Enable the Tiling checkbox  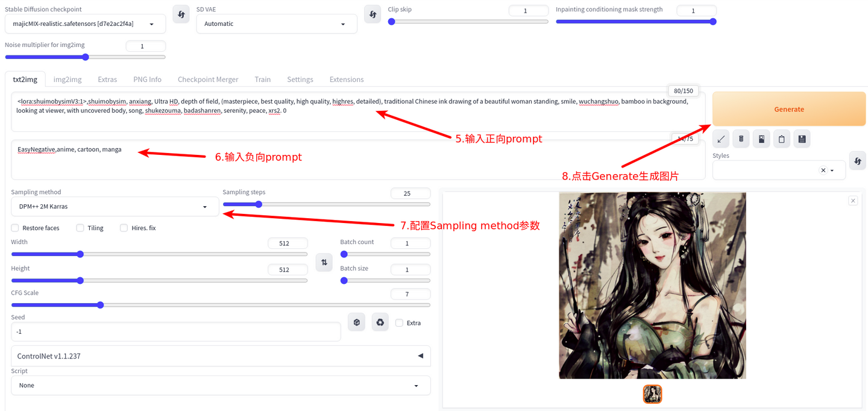click(x=80, y=228)
